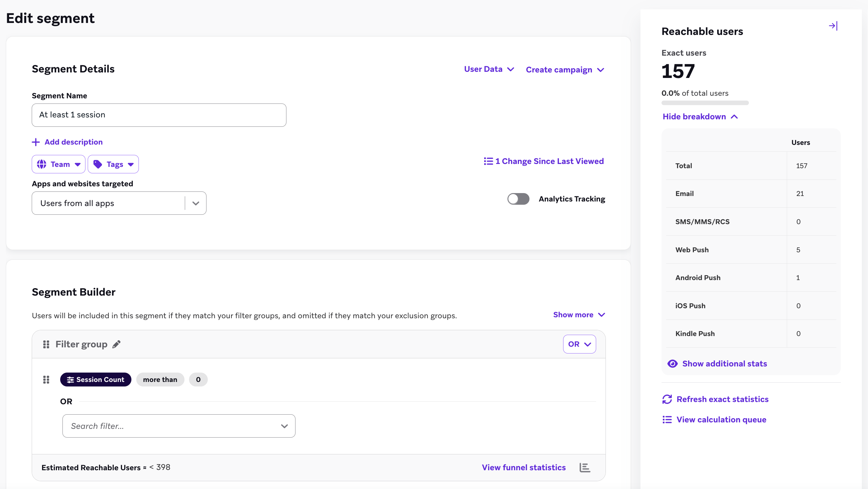Click the 0 value chip
Image resolution: width=868 pixels, height=489 pixels.
[x=198, y=380]
